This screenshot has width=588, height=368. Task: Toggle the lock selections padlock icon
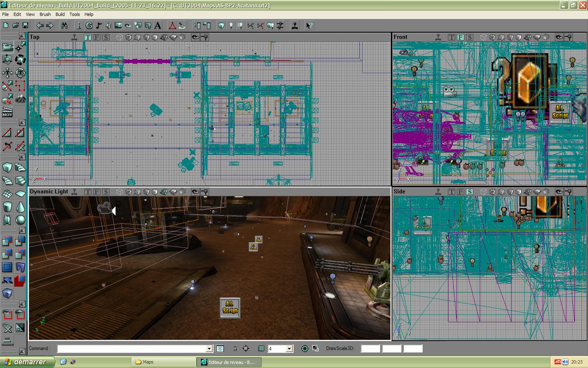click(235, 348)
